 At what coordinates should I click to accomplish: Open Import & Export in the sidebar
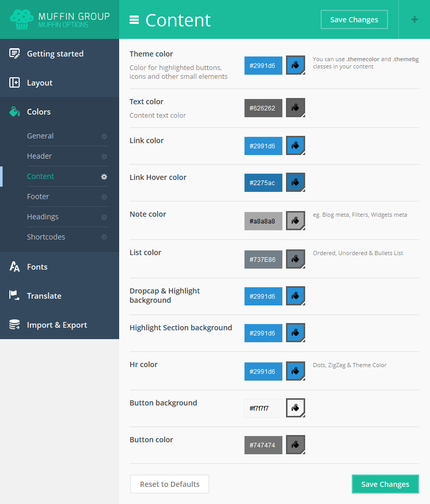click(57, 325)
